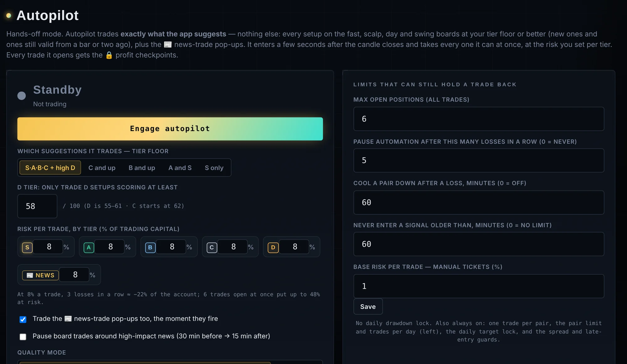
Task: Edit A tier risk percent field
Action: pyautogui.click(x=109, y=247)
